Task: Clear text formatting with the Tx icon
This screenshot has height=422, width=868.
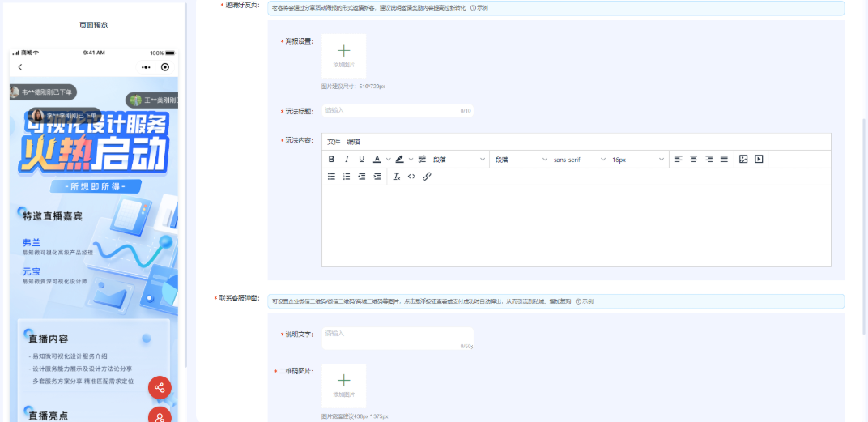Action: [x=397, y=177]
